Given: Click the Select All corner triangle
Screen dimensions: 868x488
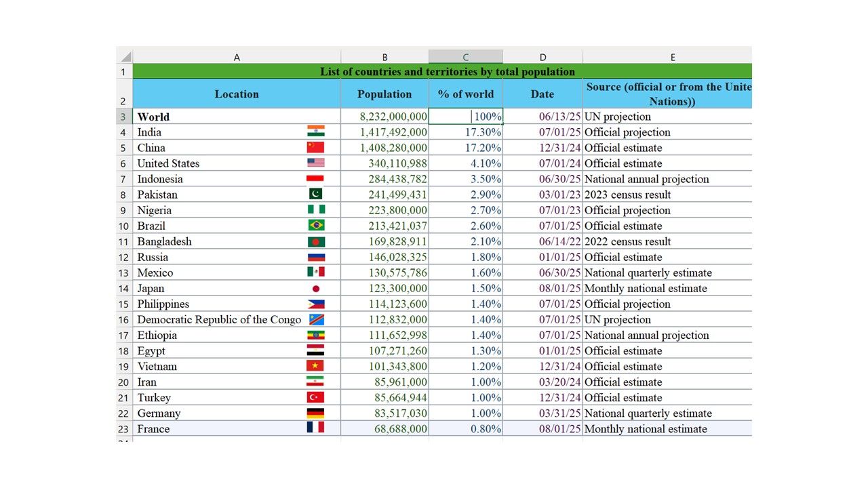Looking at the screenshot, I should click(x=125, y=57).
